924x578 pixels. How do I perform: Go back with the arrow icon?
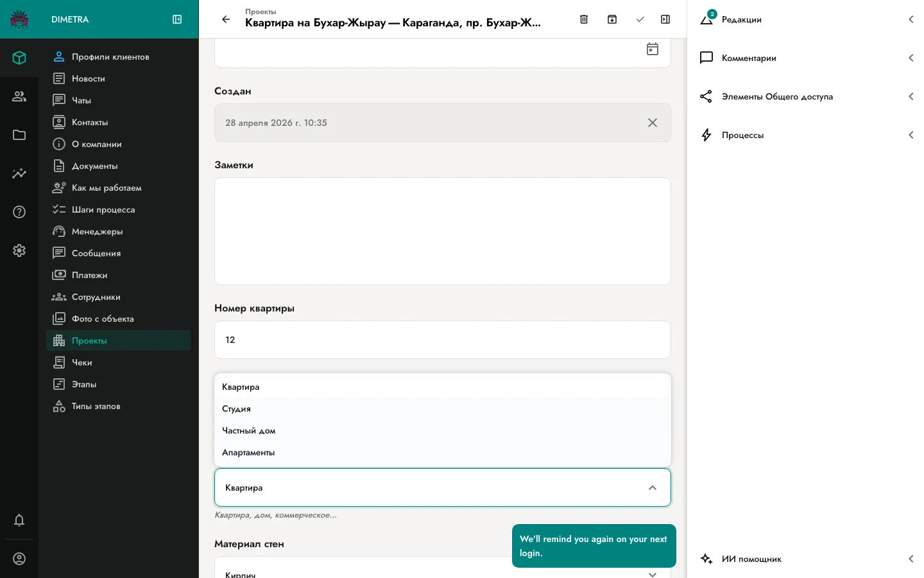coord(226,19)
